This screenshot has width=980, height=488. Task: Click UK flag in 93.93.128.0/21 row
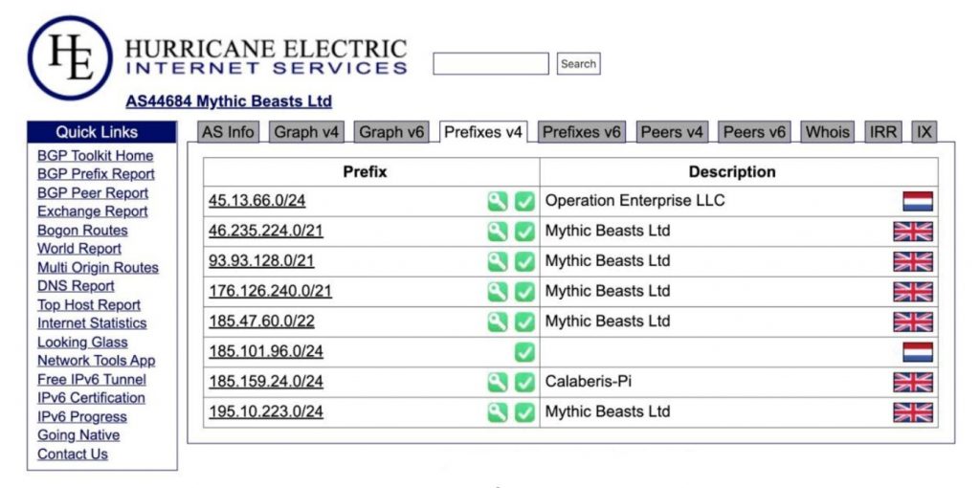[913, 261]
